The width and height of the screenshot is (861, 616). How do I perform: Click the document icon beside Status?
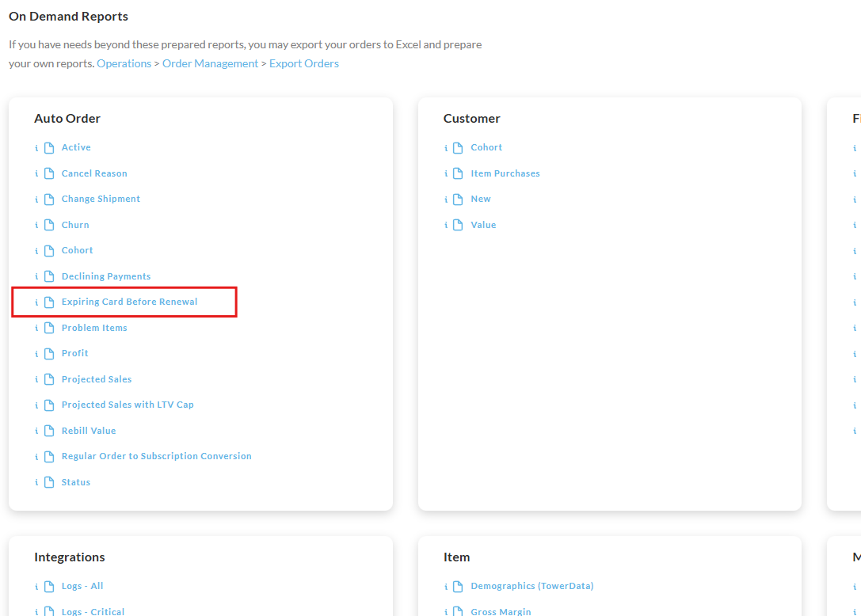pyautogui.click(x=49, y=482)
